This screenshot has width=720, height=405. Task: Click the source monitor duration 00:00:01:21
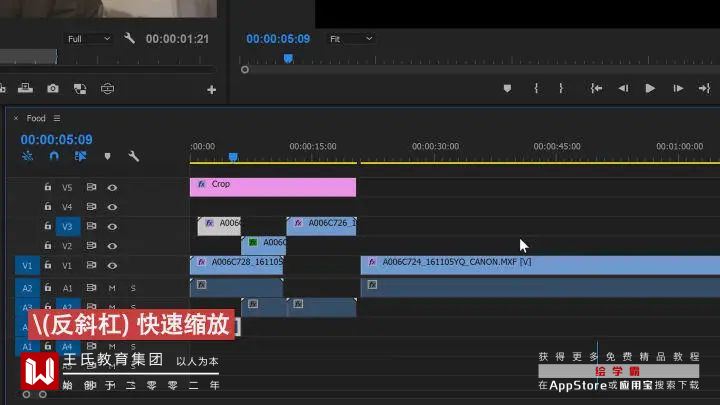pyautogui.click(x=177, y=39)
